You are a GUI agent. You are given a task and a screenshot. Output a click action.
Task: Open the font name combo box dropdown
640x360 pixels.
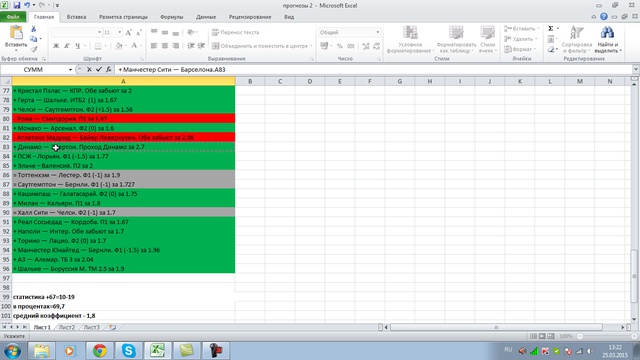coord(99,32)
